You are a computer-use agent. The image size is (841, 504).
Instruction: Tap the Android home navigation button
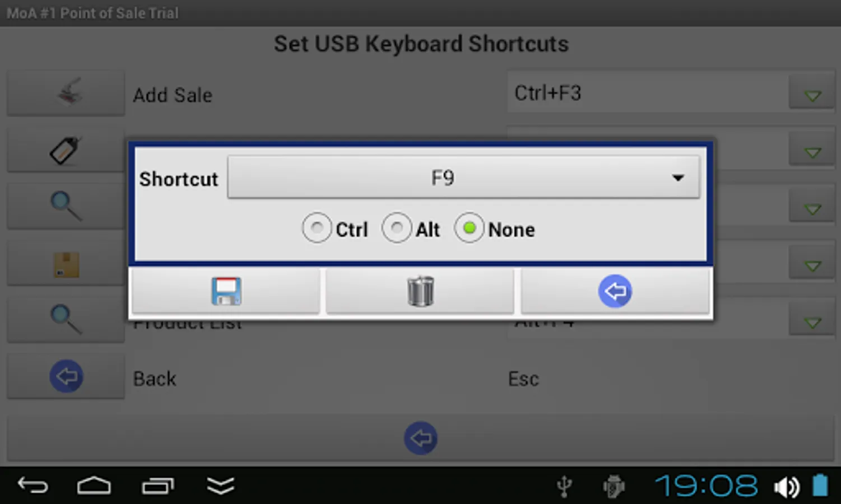point(94,486)
